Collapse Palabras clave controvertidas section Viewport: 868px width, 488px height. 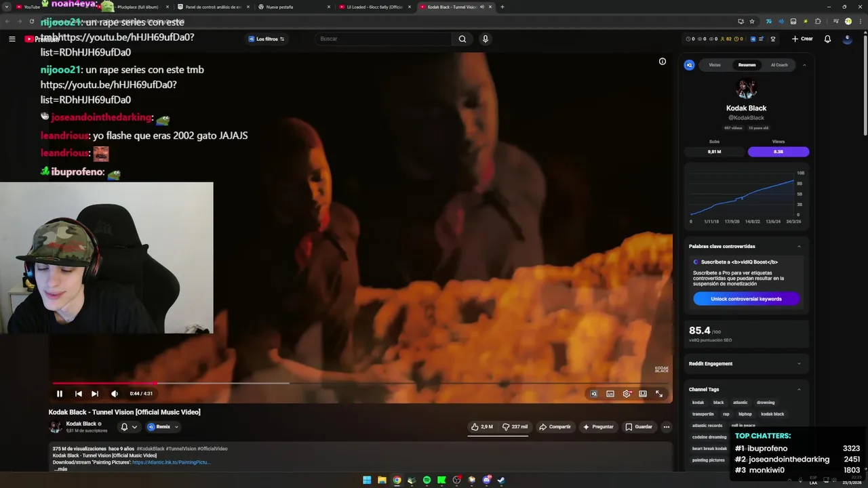pos(799,247)
